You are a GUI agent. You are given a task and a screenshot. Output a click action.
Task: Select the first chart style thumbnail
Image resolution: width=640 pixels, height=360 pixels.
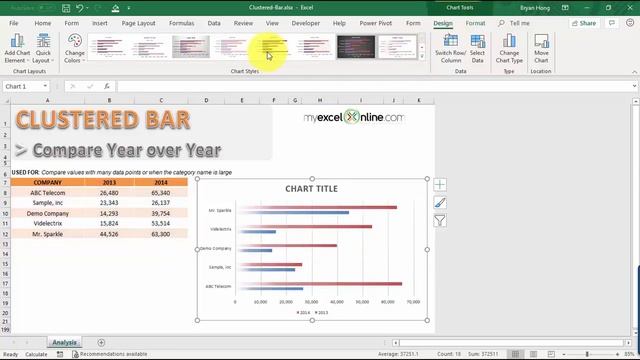pyautogui.click(x=108, y=47)
